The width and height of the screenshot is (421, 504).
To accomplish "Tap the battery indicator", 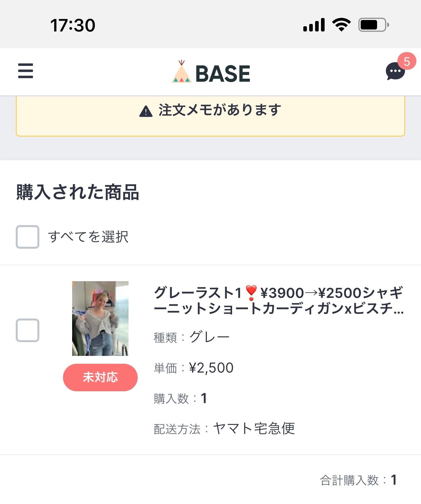I will point(373,25).
